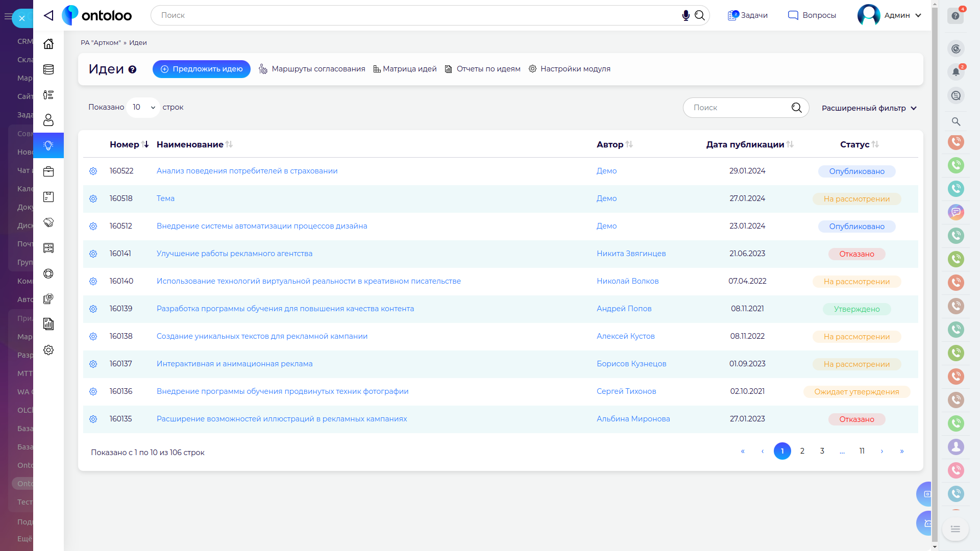This screenshot has width=980, height=551.
Task: Click the database icon in sidebar
Action: click(48, 69)
